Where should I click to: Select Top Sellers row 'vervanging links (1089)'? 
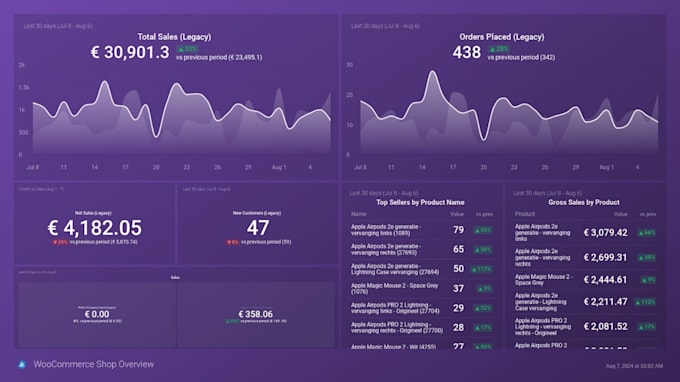click(422, 230)
